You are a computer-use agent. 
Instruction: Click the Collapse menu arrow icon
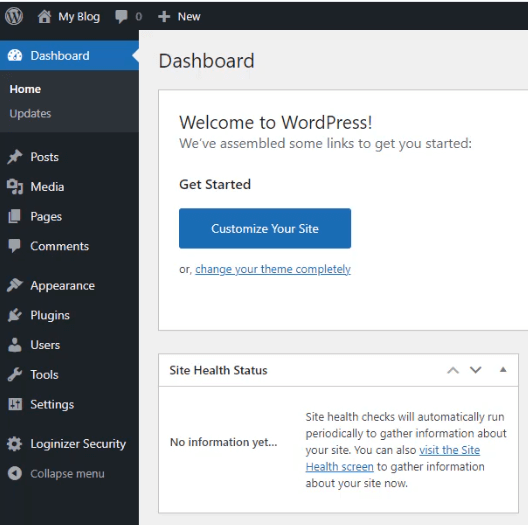click(14, 473)
